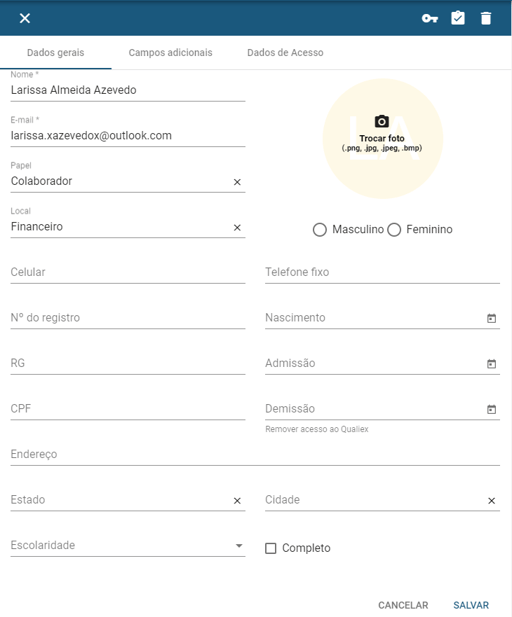Viewport: 512px width, 617px height.
Task: Click the CANCELAR button
Action: (x=403, y=605)
